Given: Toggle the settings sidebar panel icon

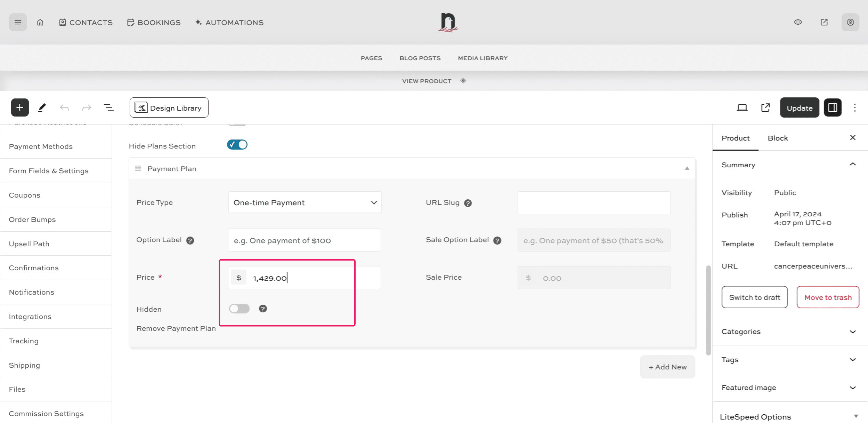Looking at the screenshot, I should pos(832,108).
